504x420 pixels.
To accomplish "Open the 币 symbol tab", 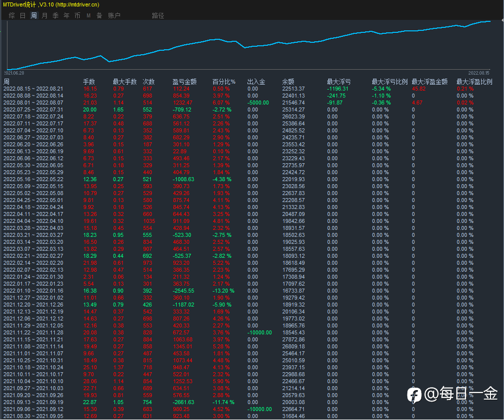I will click(x=78, y=15).
